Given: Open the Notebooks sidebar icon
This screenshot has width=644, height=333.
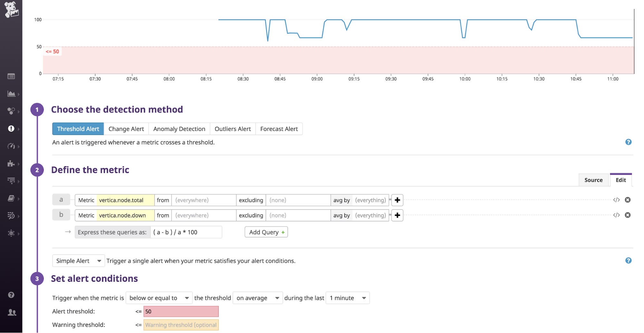Looking at the screenshot, I should tap(11, 199).
